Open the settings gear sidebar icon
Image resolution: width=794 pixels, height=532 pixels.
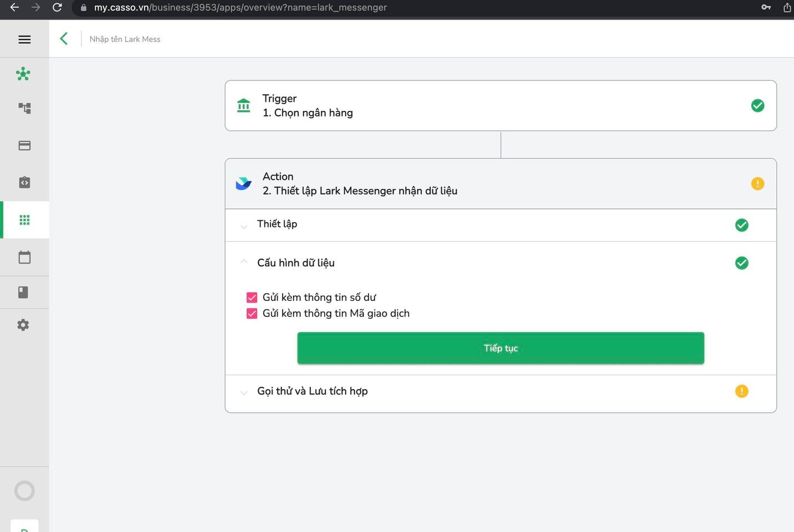coord(23,325)
